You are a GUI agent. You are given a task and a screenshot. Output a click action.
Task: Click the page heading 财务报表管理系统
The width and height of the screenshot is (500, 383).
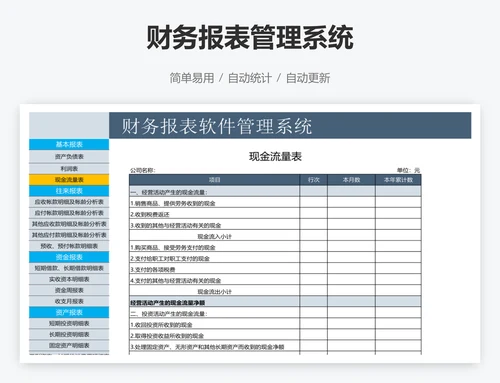tap(250, 37)
